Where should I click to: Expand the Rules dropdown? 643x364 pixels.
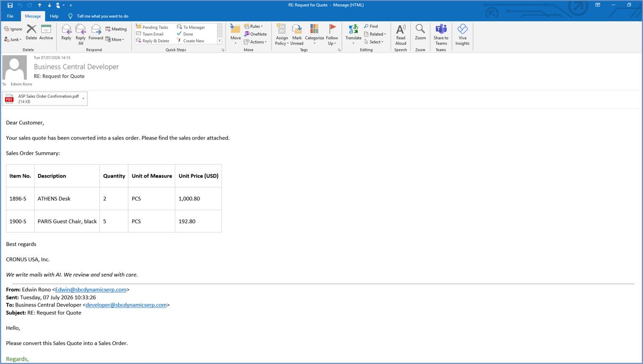pos(253,26)
